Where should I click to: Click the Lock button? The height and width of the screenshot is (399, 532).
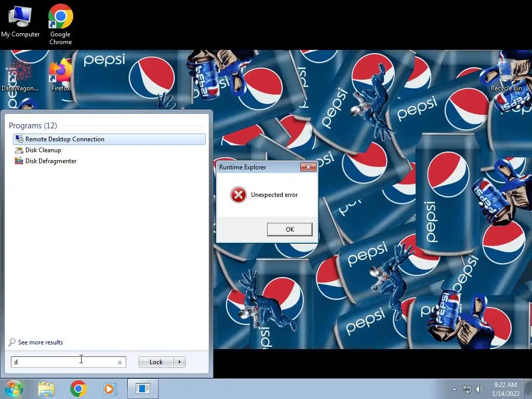pyautogui.click(x=156, y=362)
